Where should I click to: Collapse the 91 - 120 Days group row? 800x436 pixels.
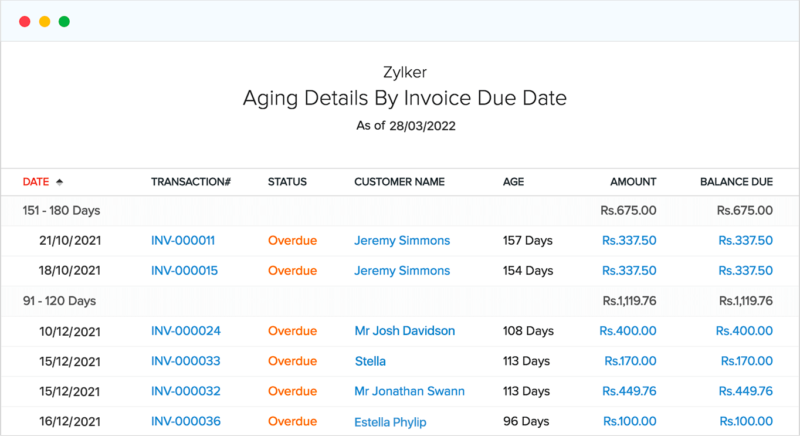(x=58, y=301)
